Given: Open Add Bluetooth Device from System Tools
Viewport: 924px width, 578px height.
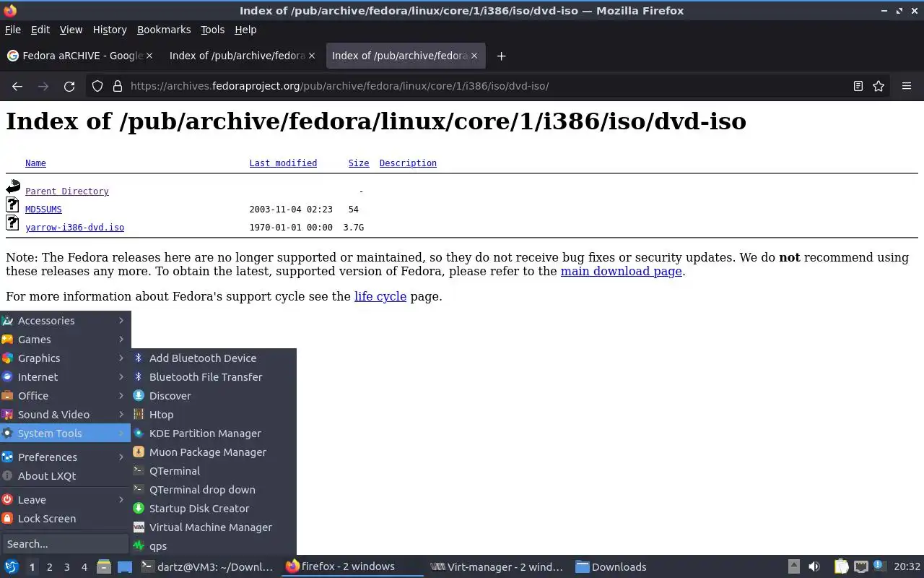Looking at the screenshot, I should pos(214,358).
